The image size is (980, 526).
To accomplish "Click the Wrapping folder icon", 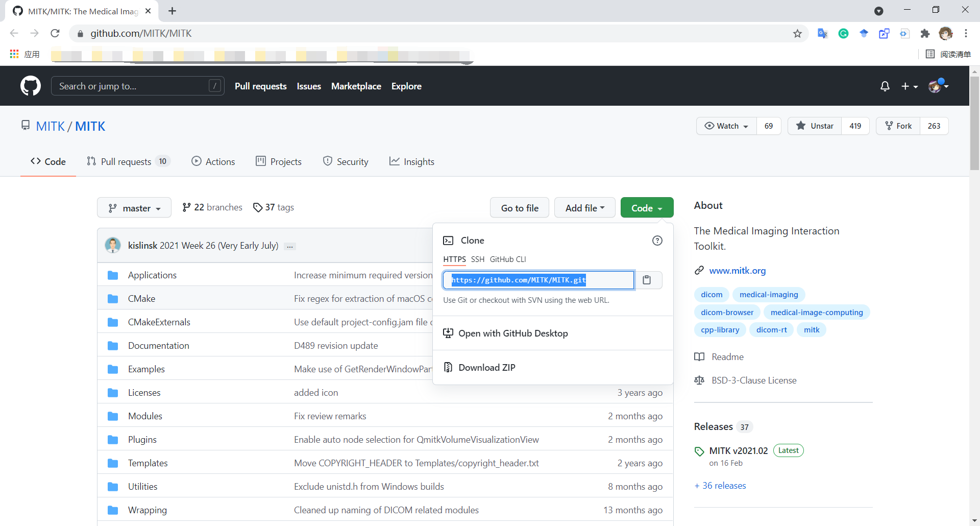I will click(x=113, y=510).
